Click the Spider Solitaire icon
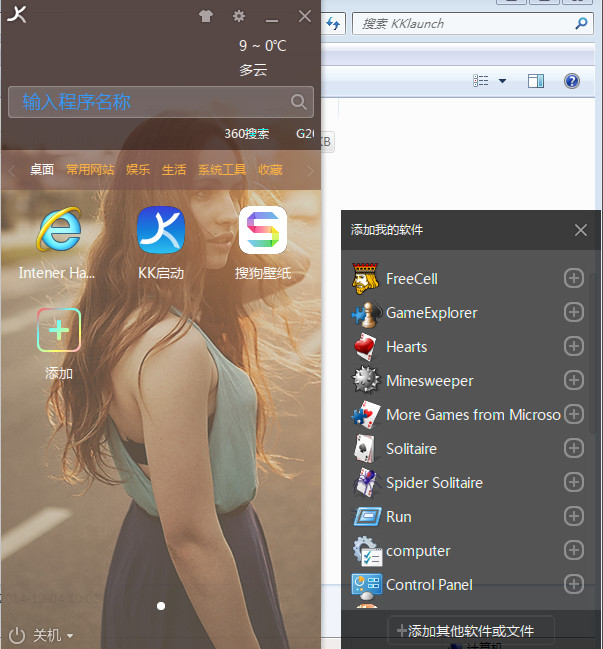The width and height of the screenshot is (603, 649). tap(365, 483)
